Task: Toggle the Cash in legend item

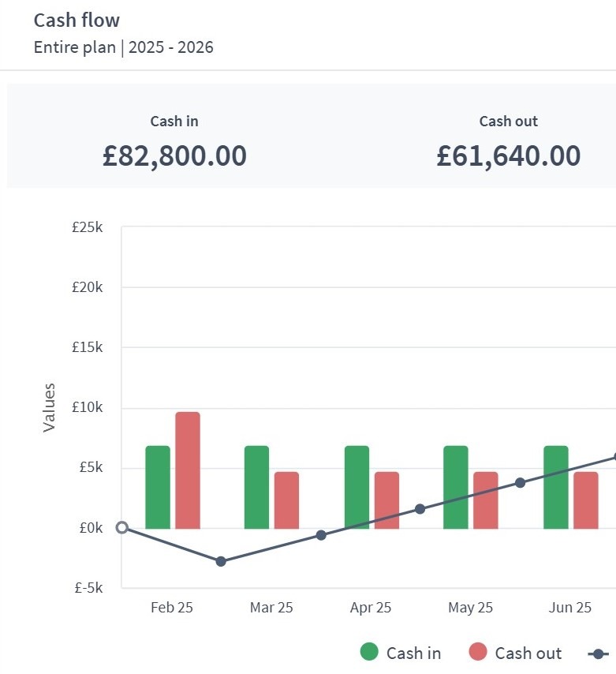Action: (x=413, y=653)
